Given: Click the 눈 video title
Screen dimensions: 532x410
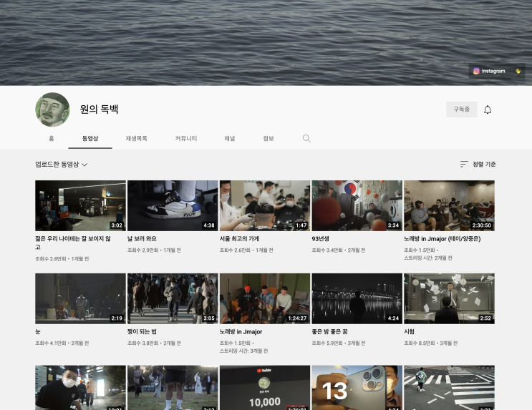Looking at the screenshot, I should 38,332.
